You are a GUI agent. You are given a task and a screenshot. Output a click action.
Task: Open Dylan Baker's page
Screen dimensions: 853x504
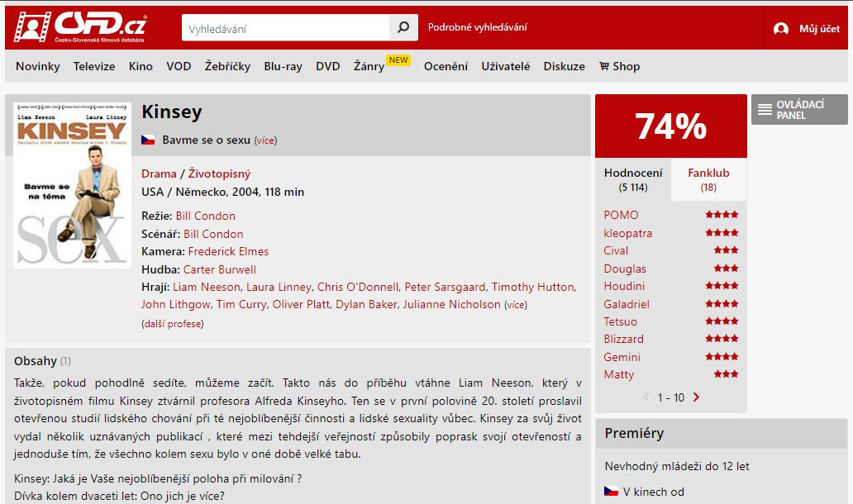coord(366,304)
